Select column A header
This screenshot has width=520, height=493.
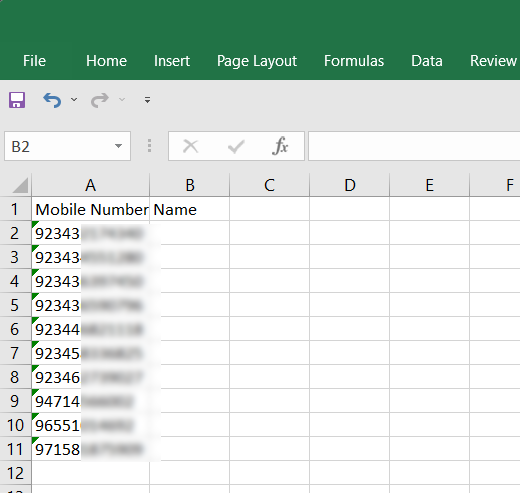(x=91, y=185)
